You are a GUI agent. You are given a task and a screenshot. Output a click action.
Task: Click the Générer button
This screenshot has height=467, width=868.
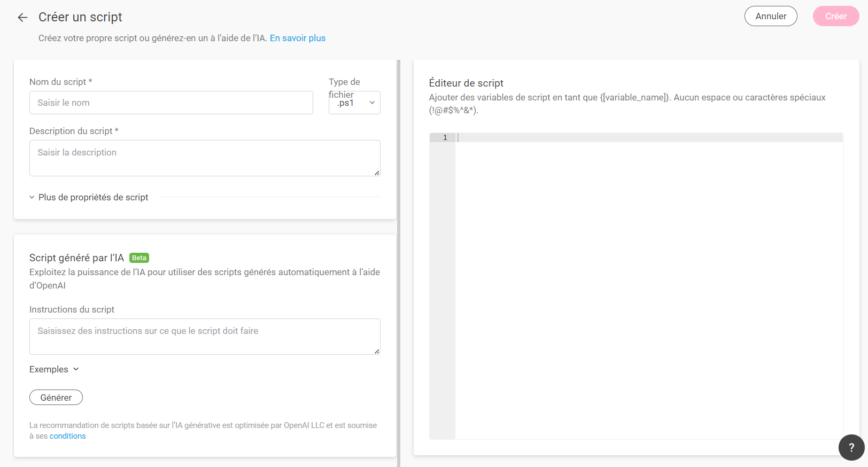(56, 398)
